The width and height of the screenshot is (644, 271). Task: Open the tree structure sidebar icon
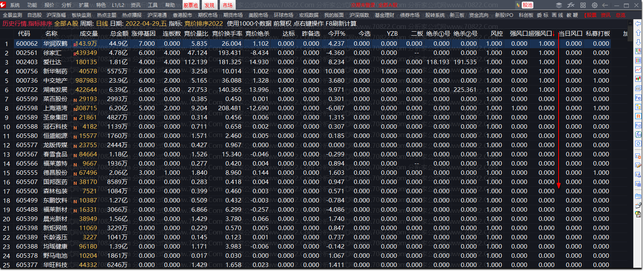click(x=638, y=107)
